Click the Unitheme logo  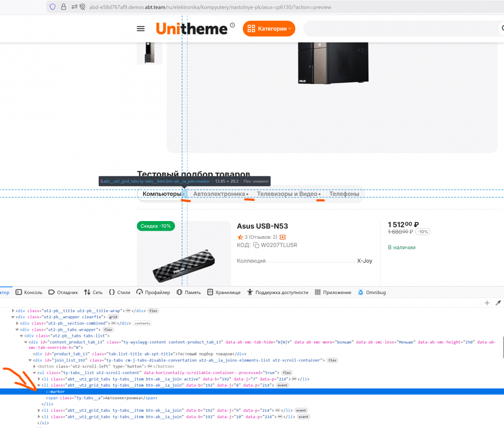tap(192, 29)
